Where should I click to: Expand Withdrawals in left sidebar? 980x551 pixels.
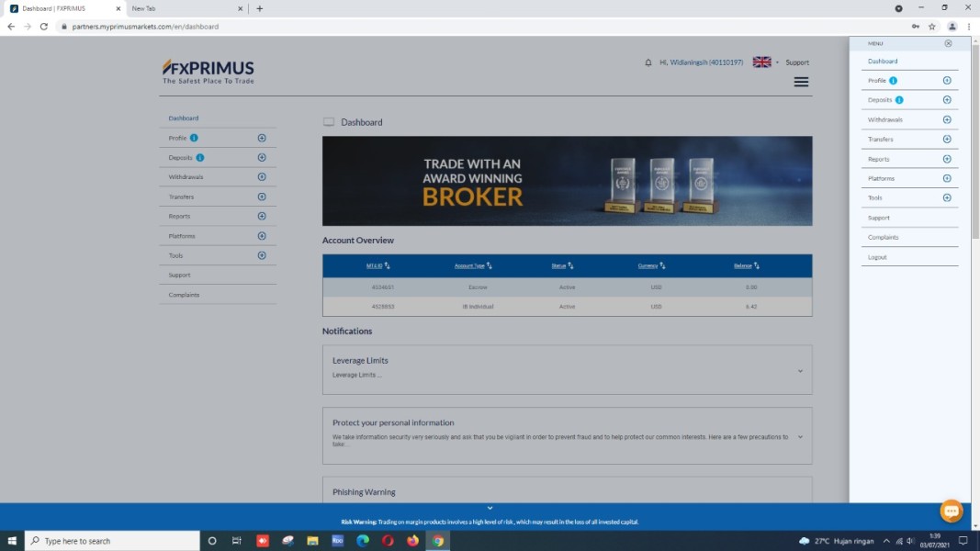pyautogui.click(x=262, y=177)
